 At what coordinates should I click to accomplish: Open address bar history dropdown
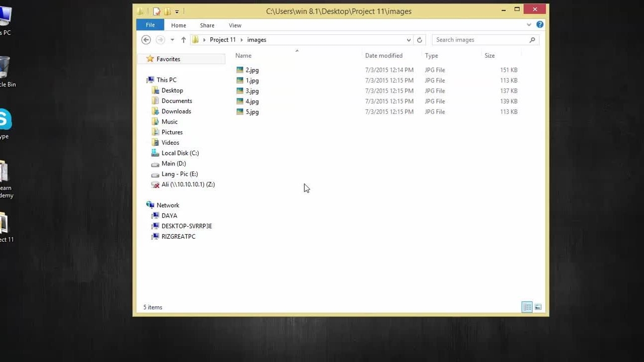click(409, 40)
